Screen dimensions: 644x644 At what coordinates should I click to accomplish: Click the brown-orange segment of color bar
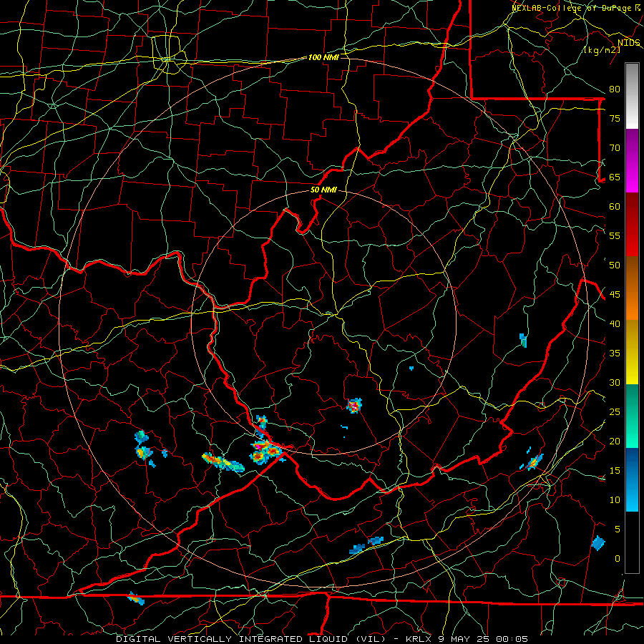tap(632, 288)
